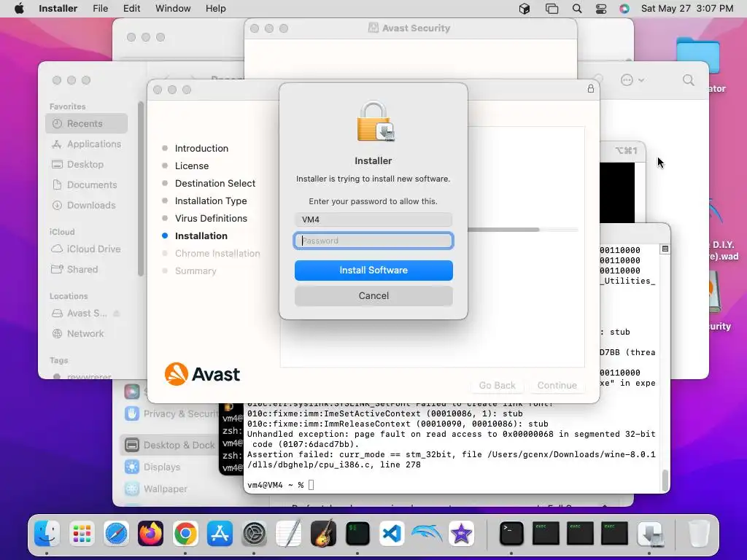
Task: Open the Installer app menu
Action: pos(58,9)
